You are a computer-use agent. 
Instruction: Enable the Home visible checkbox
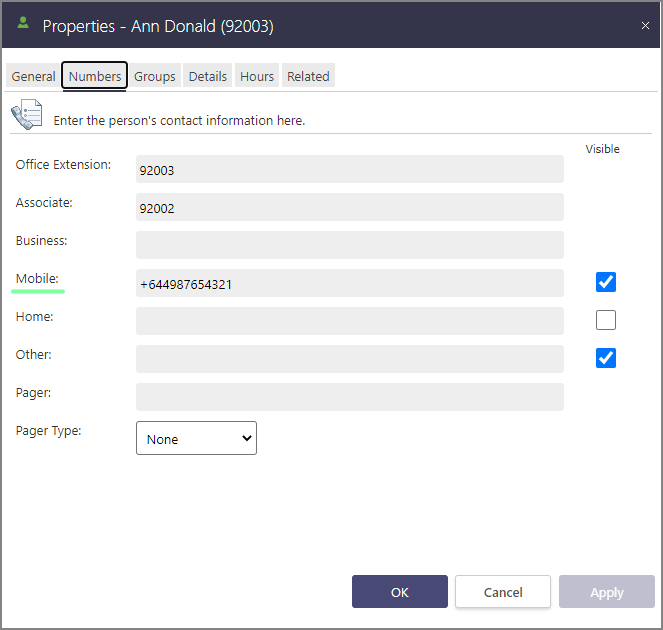tap(605, 320)
